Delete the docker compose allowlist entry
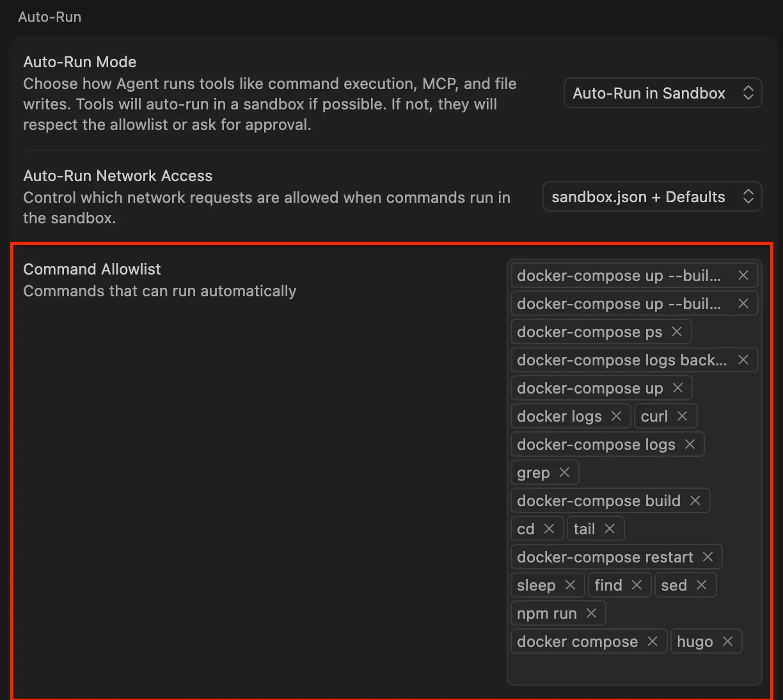 (x=652, y=641)
